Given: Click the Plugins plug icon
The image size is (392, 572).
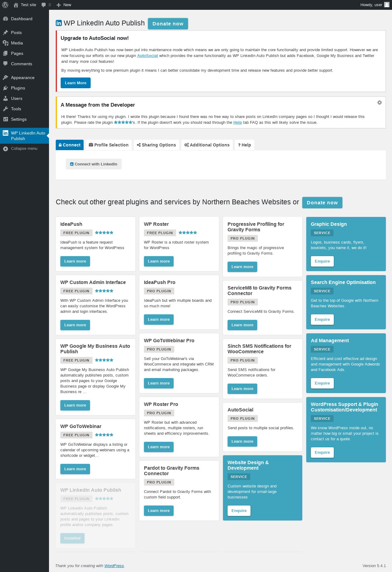Looking at the screenshot, I should pos(6,88).
